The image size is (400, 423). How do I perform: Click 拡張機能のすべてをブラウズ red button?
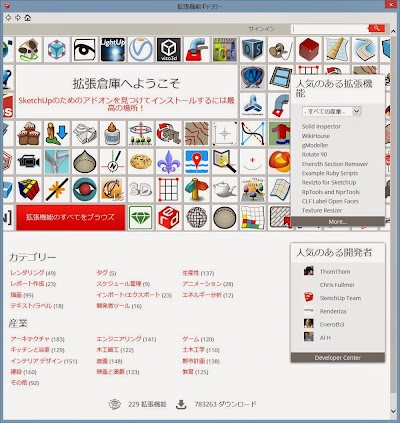click(x=71, y=217)
